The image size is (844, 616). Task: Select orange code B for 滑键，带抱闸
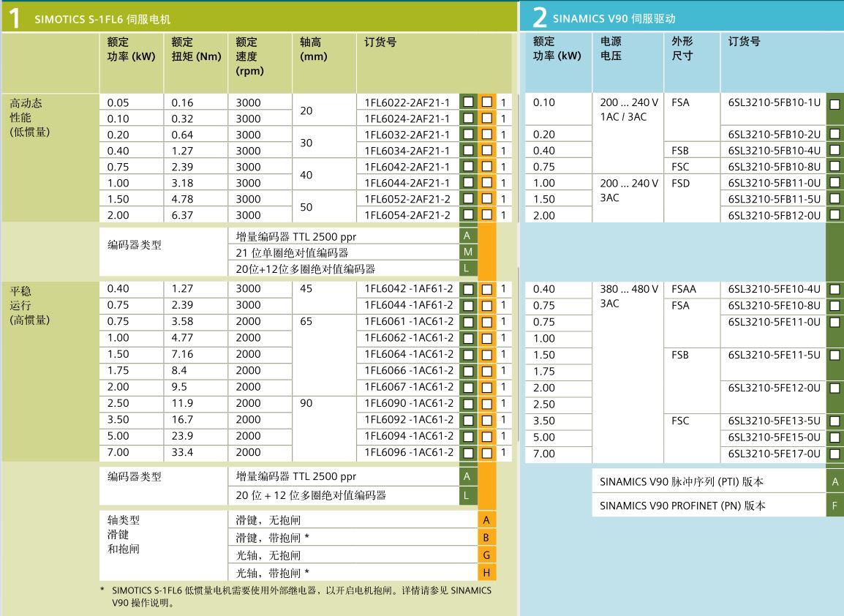tap(486, 538)
